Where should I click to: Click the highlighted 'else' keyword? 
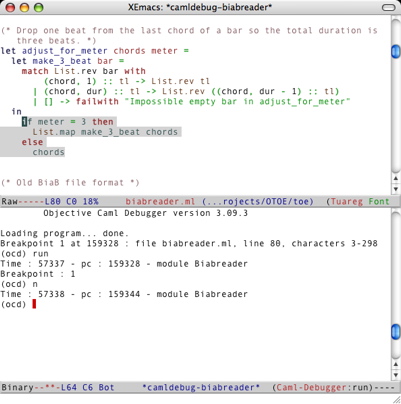pos(32,142)
